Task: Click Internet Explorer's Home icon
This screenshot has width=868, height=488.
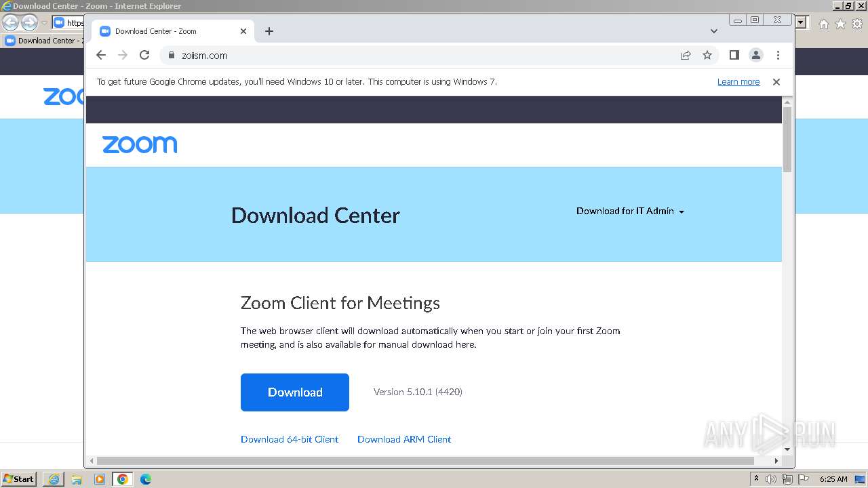Action: point(823,24)
